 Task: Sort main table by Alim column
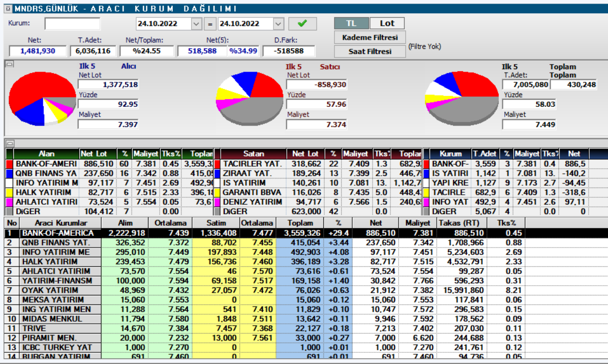click(125, 223)
